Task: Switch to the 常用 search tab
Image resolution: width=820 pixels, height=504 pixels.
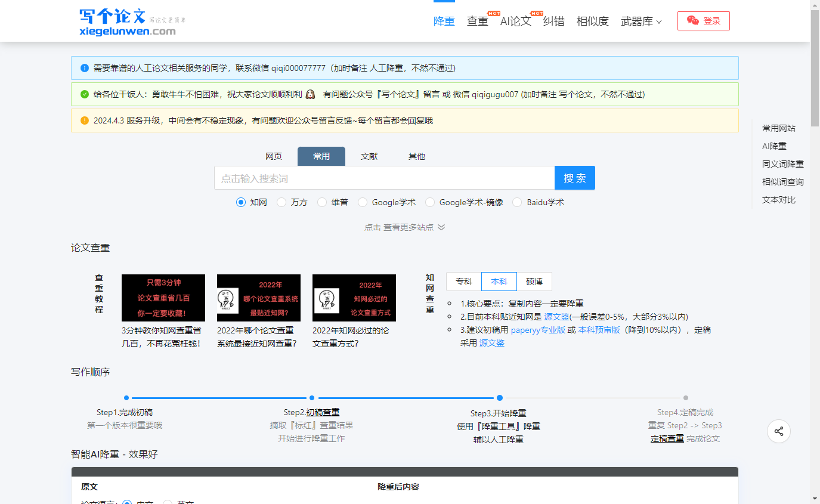Action: [x=321, y=156]
